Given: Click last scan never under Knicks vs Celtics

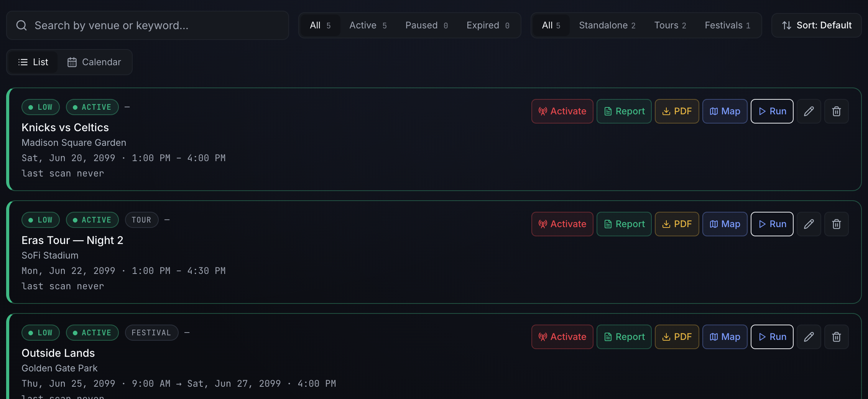Looking at the screenshot, I should (63, 173).
